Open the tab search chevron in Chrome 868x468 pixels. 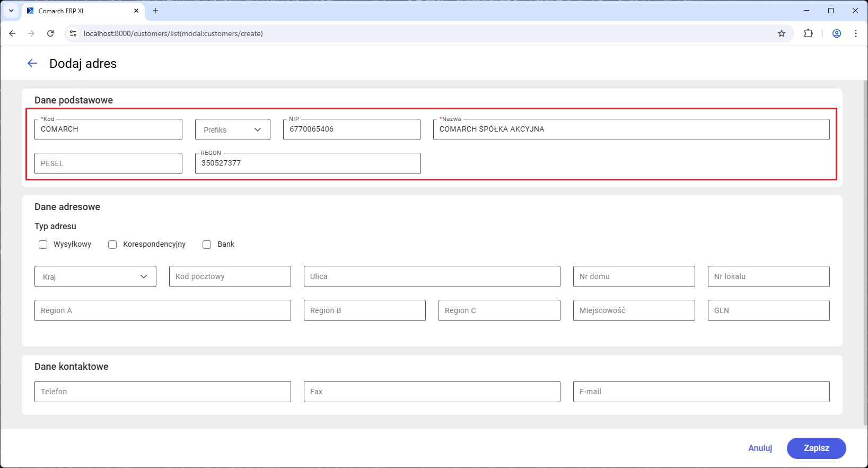(11, 11)
